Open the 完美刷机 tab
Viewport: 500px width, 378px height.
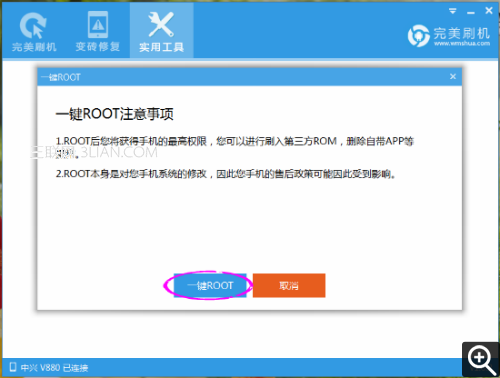[x=33, y=31]
